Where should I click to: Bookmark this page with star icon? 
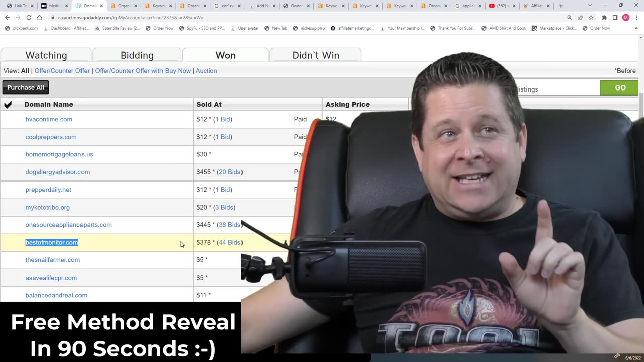pos(591,17)
